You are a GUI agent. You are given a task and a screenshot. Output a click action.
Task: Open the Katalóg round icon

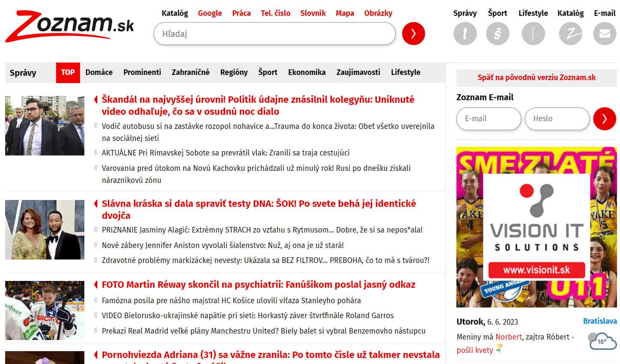point(570,33)
